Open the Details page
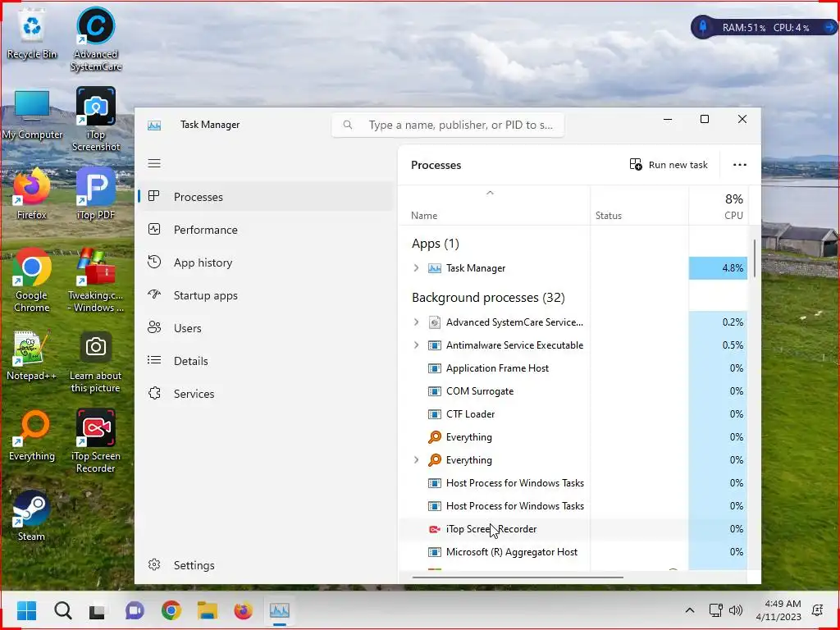Viewport: 840px width, 630px height. click(266, 361)
